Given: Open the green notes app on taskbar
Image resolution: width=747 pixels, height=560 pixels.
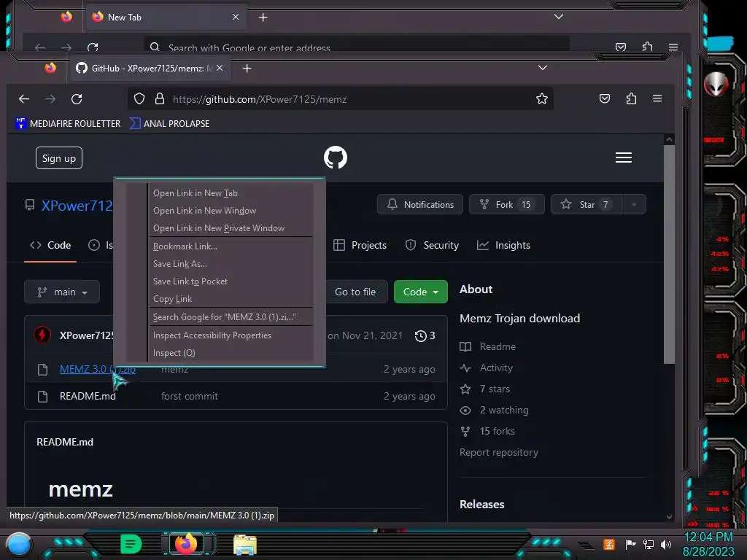Looking at the screenshot, I should point(131,544).
